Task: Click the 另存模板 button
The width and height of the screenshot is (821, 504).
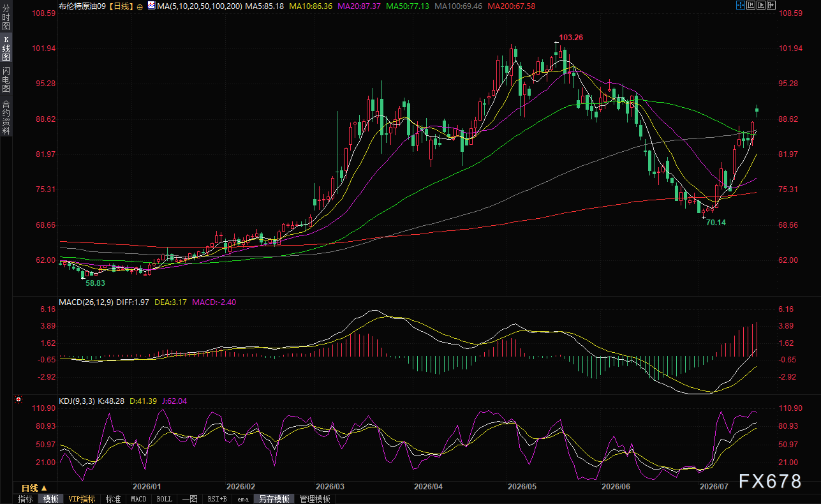Action: point(274,499)
